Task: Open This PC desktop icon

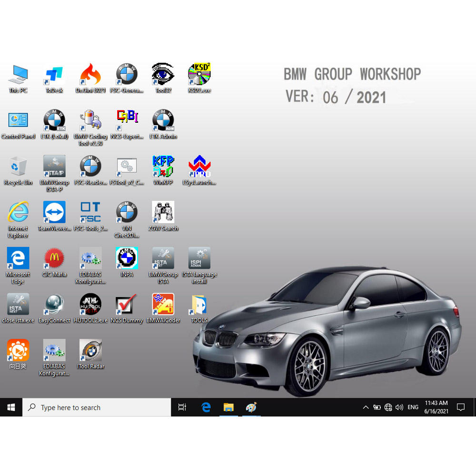Action: point(18,78)
